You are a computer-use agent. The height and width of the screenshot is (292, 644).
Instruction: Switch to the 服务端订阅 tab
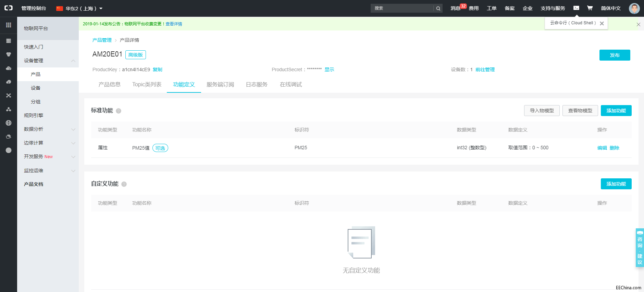pos(220,85)
